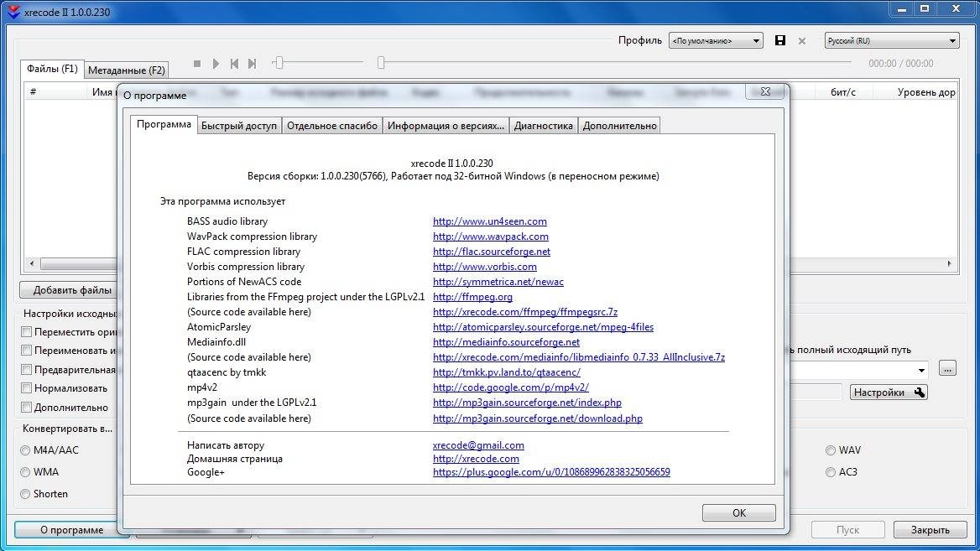Click the browse '...' button
This screenshot has height=551, width=980.
point(947,368)
